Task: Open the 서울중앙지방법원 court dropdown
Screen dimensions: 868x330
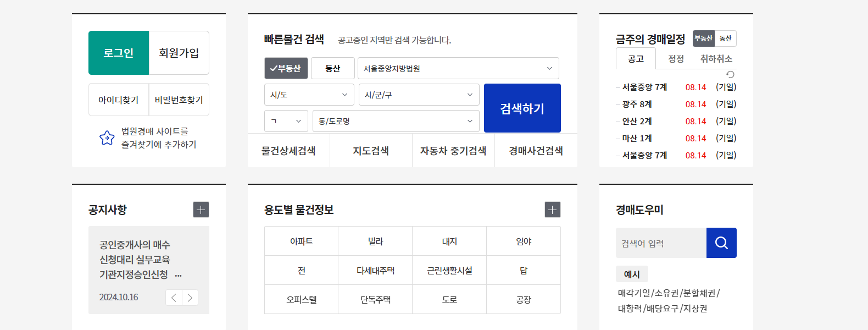Action: [x=458, y=68]
